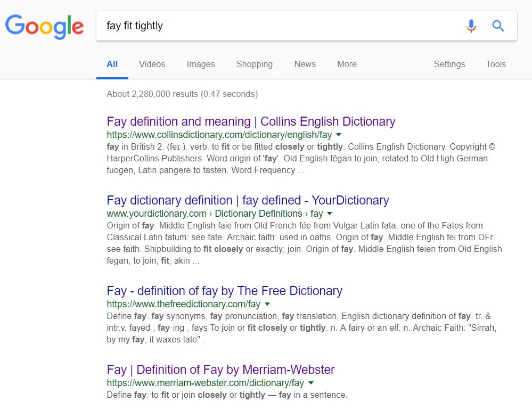Open the Collins English Dictionary result
The width and height of the screenshot is (532, 417).
251,121
